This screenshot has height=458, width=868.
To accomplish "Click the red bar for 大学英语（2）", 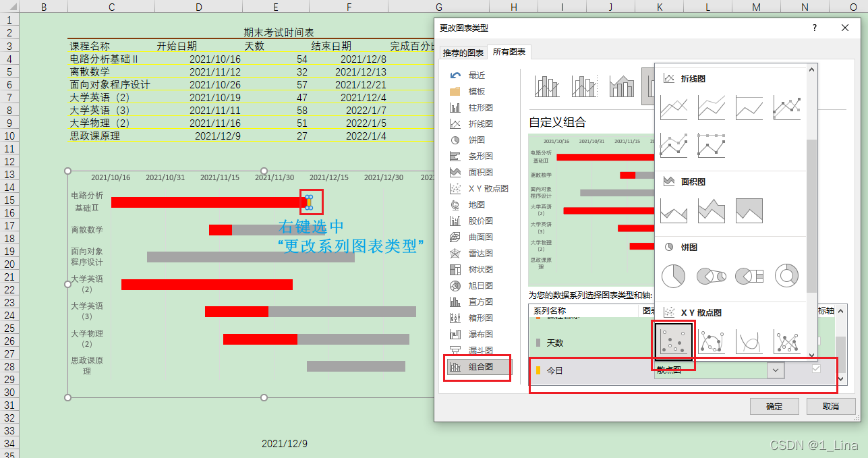I will [x=207, y=285].
